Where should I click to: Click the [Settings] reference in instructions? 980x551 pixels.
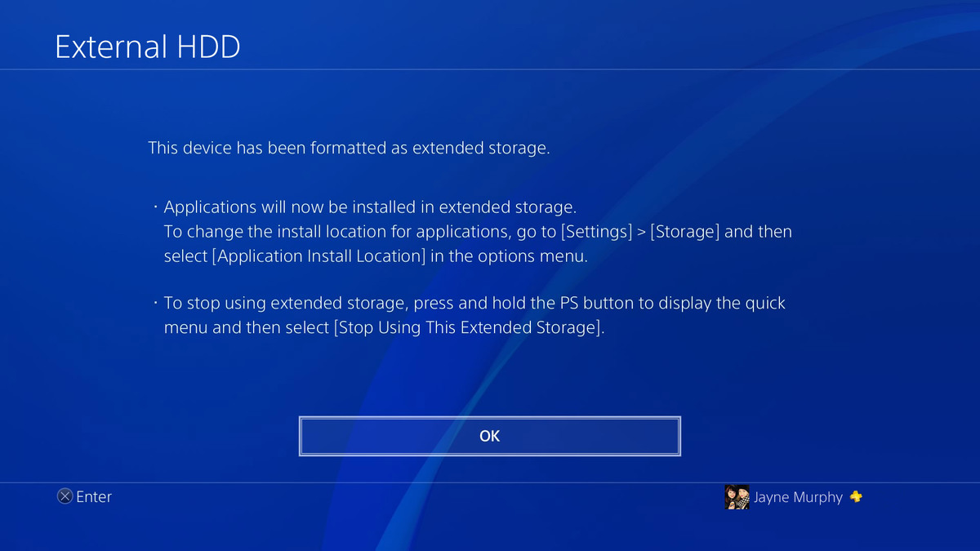pos(596,232)
